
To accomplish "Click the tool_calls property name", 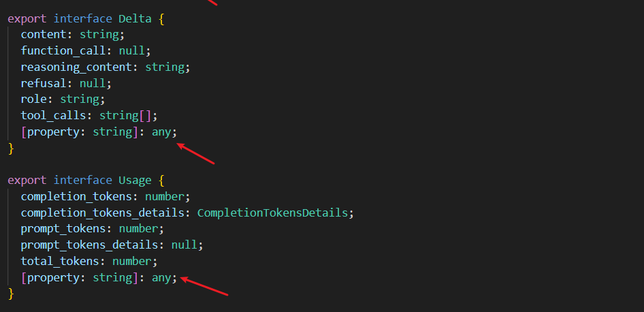I will pos(53,116).
